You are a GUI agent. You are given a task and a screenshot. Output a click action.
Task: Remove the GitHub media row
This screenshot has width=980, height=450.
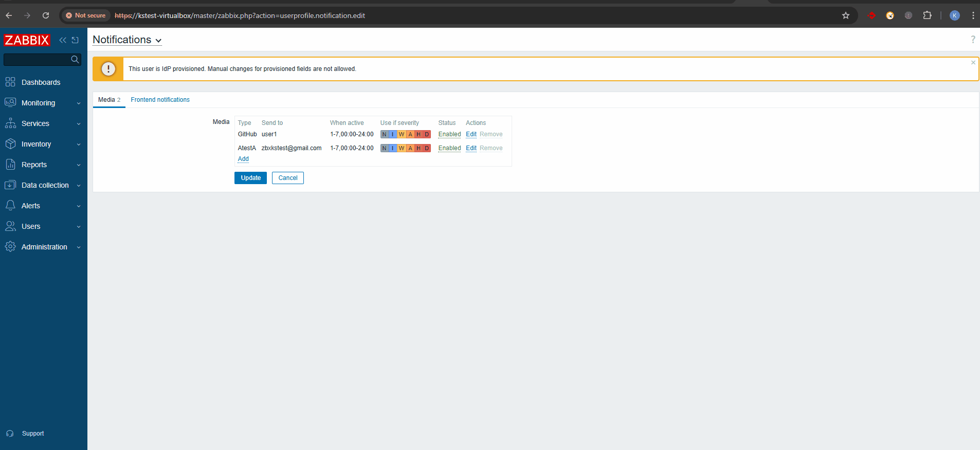click(x=491, y=134)
